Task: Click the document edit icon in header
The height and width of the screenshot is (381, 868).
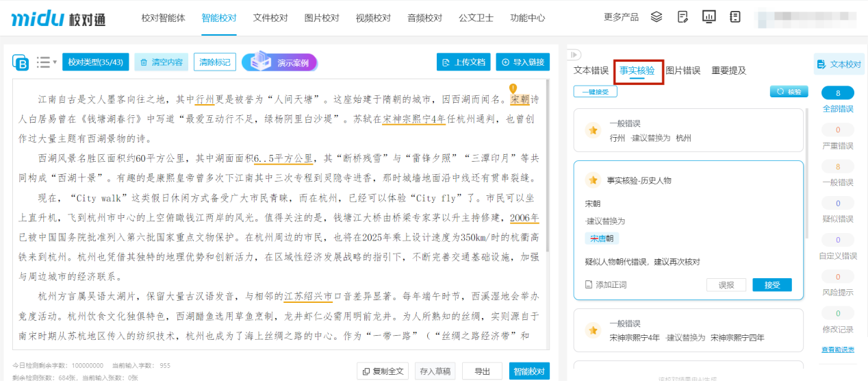Action: [682, 17]
